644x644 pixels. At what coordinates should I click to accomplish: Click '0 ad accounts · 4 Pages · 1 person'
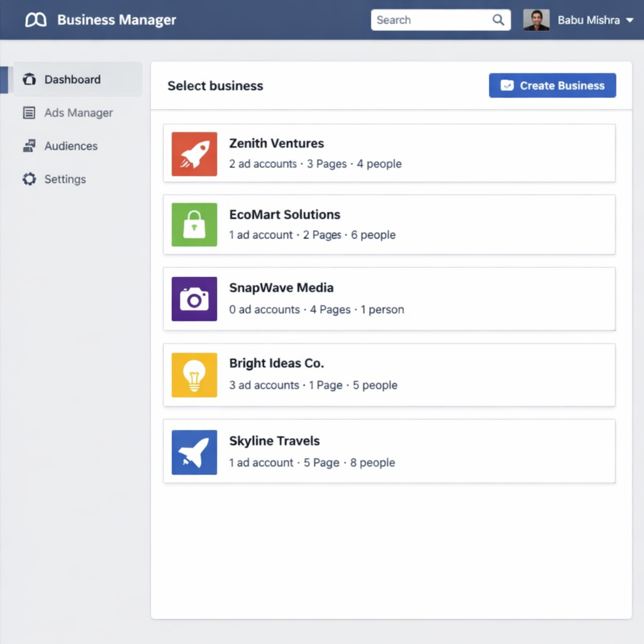pos(316,309)
